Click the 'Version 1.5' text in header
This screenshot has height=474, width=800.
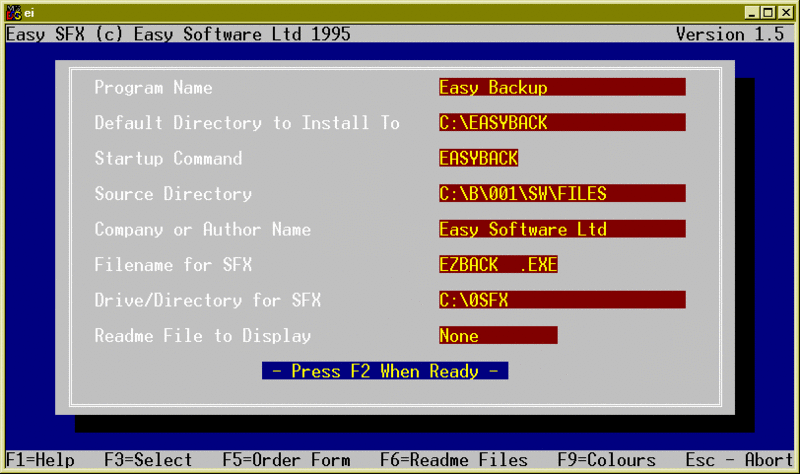tap(730, 34)
